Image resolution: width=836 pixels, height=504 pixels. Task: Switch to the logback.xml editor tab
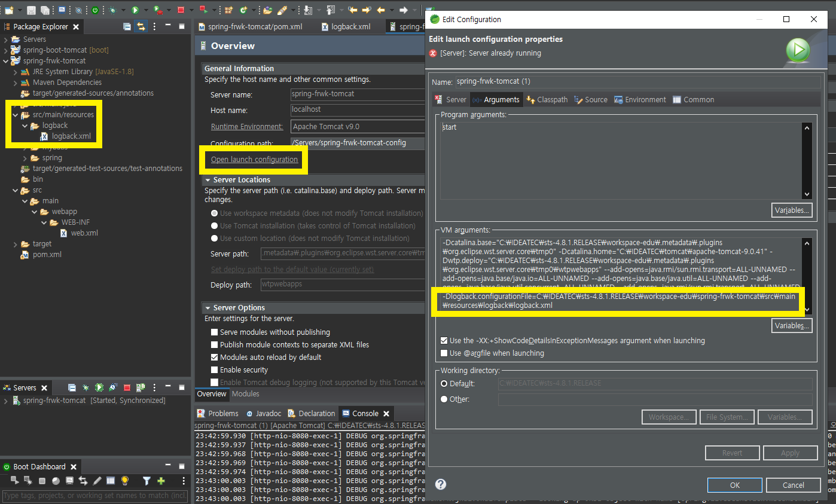point(346,27)
